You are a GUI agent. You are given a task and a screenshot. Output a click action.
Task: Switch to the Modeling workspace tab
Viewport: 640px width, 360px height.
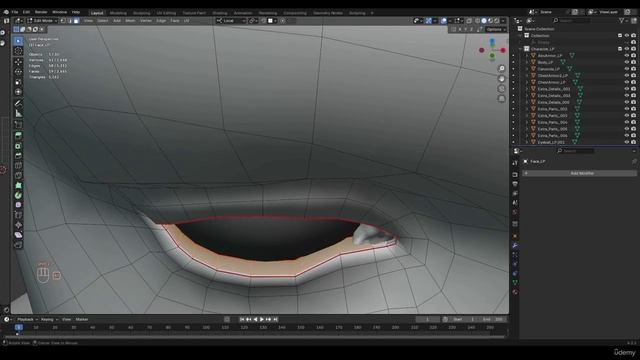point(118,13)
